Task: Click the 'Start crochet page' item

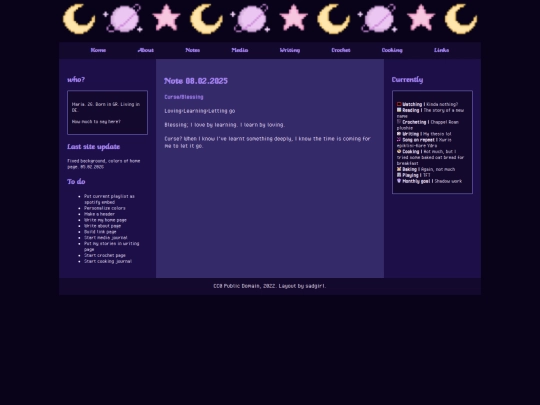Action: 105,255
